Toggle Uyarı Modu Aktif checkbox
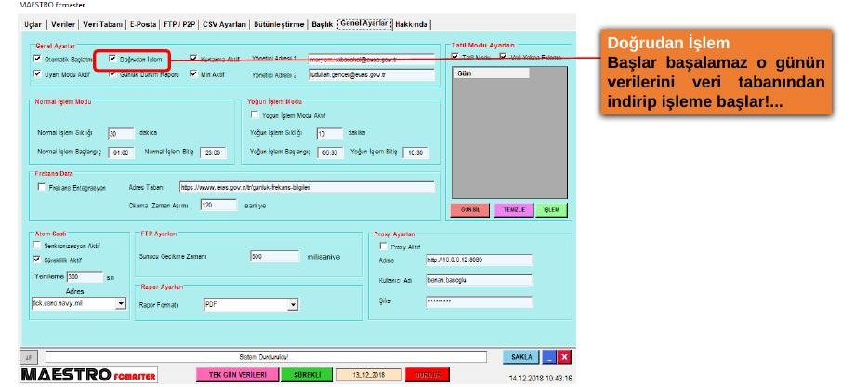Viewport: 868px width, 387px height. pyautogui.click(x=38, y=73)
